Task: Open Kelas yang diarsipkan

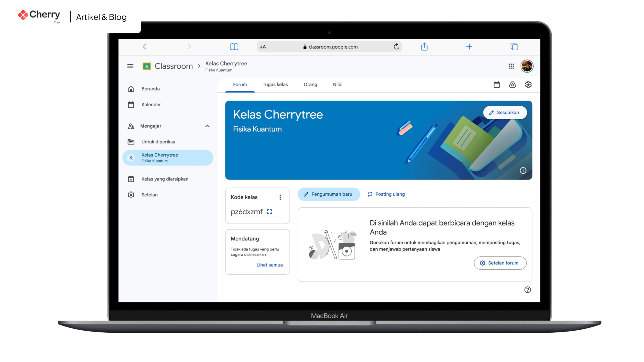Action: [x=168, y=179]
